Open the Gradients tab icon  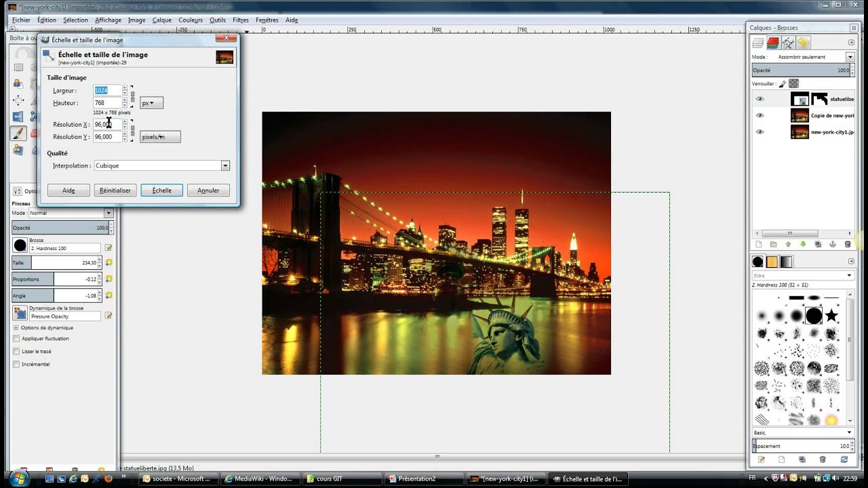click(x=786, y=262)
